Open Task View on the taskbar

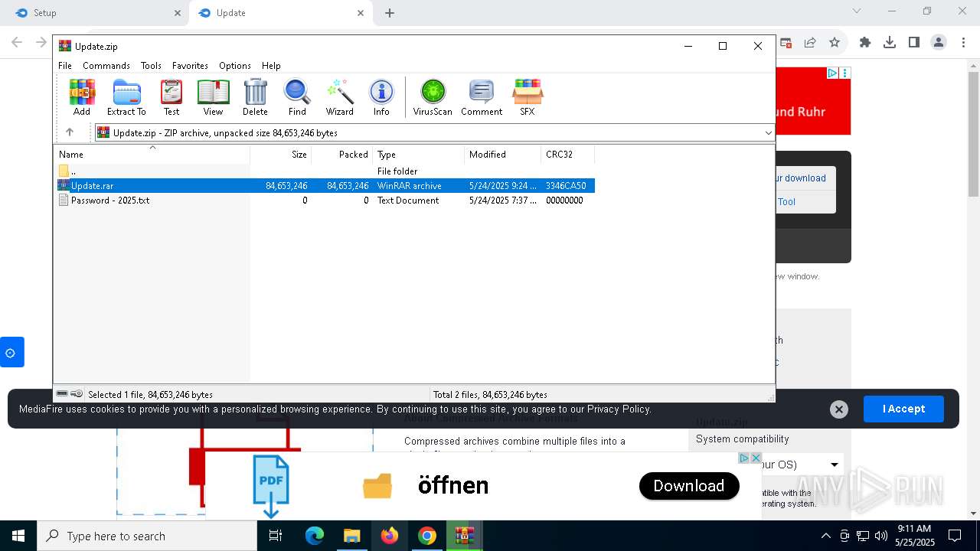276,536
